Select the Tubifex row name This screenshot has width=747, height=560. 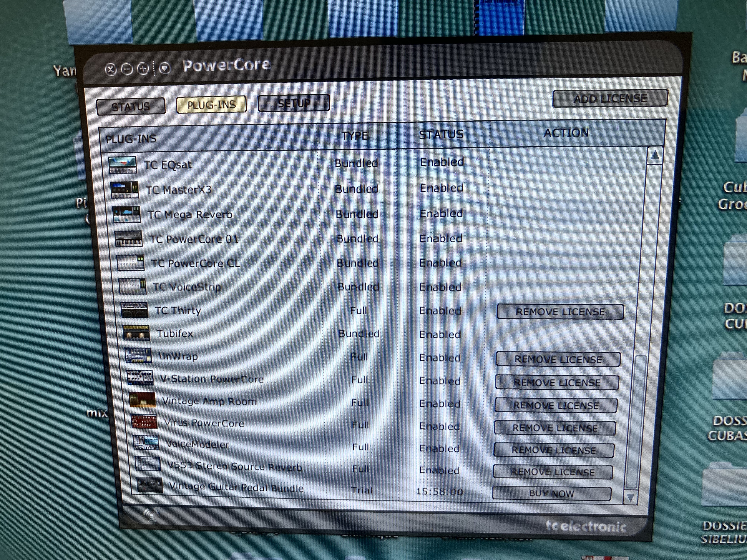click(175, 333)
